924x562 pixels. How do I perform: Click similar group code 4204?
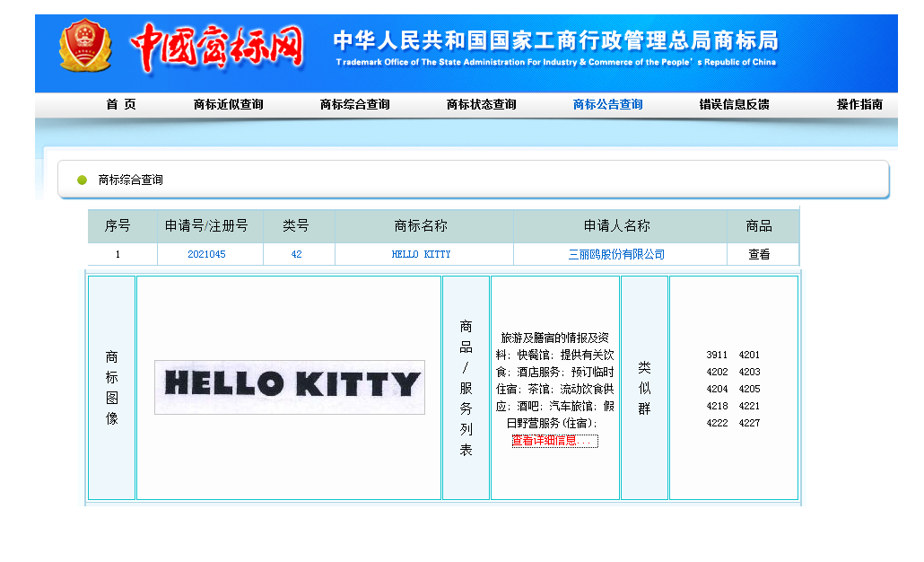pos(717,389)
